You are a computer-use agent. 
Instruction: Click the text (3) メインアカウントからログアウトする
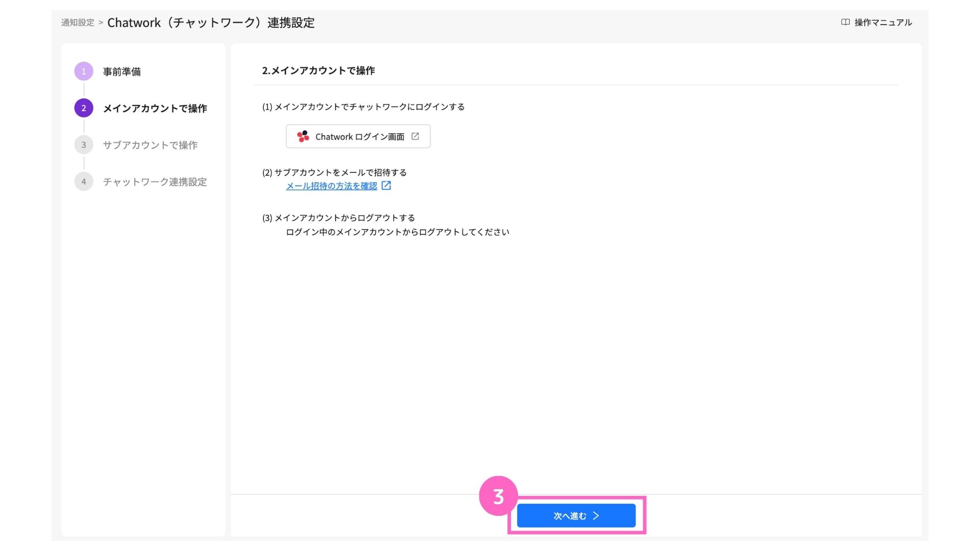[338, 218]
